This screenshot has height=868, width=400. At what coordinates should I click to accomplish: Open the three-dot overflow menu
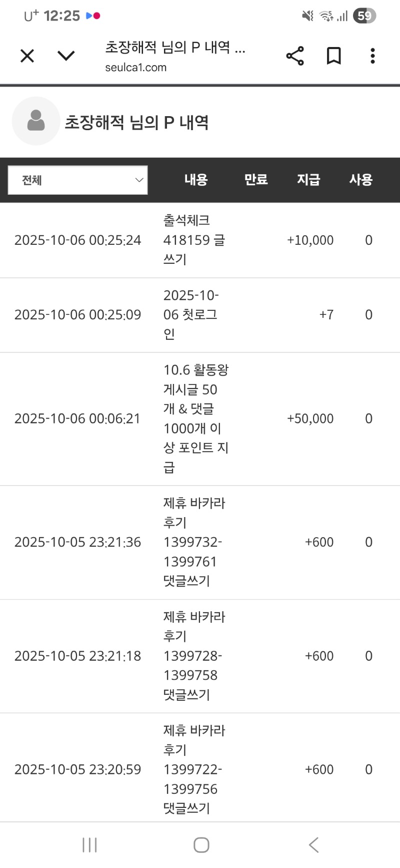coord(372,56)
